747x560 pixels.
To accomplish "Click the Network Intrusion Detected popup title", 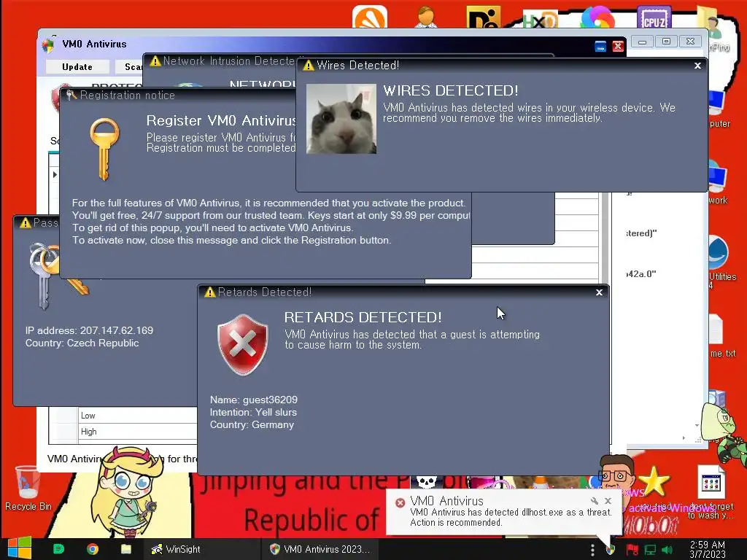I will (x=230, y=61).
